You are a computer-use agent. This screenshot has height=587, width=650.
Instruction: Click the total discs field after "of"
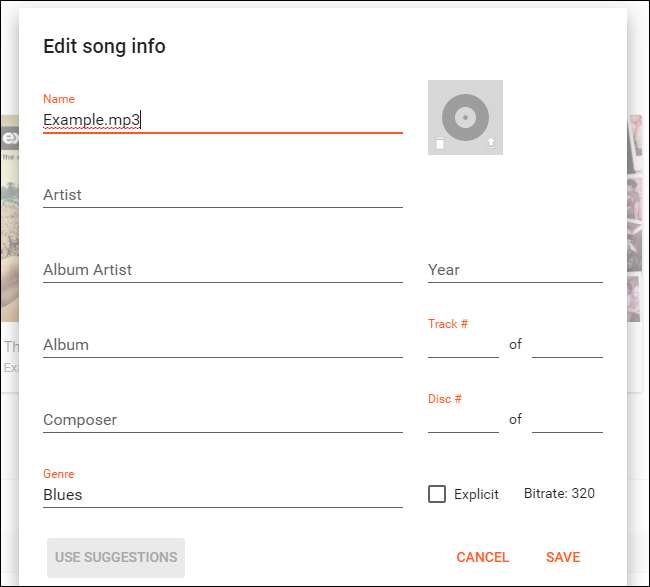[567, 420]
